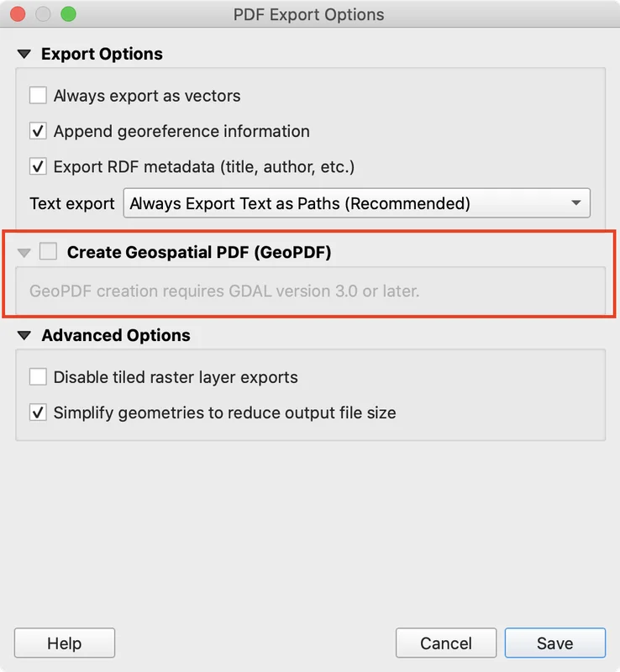Click the GeoPDF creation requires GDAL notice
Screen dimensions: 620x672
[224, 292]
